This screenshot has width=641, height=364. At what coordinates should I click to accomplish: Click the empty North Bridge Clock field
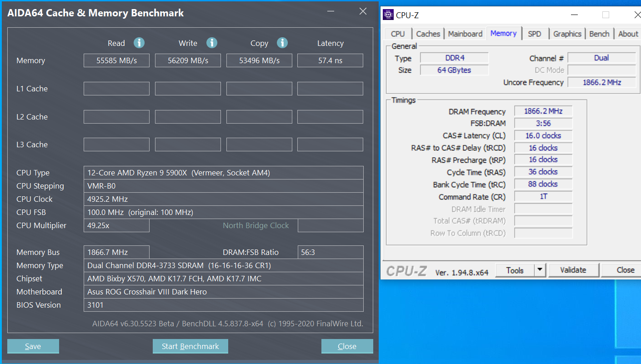click(331, 225)
